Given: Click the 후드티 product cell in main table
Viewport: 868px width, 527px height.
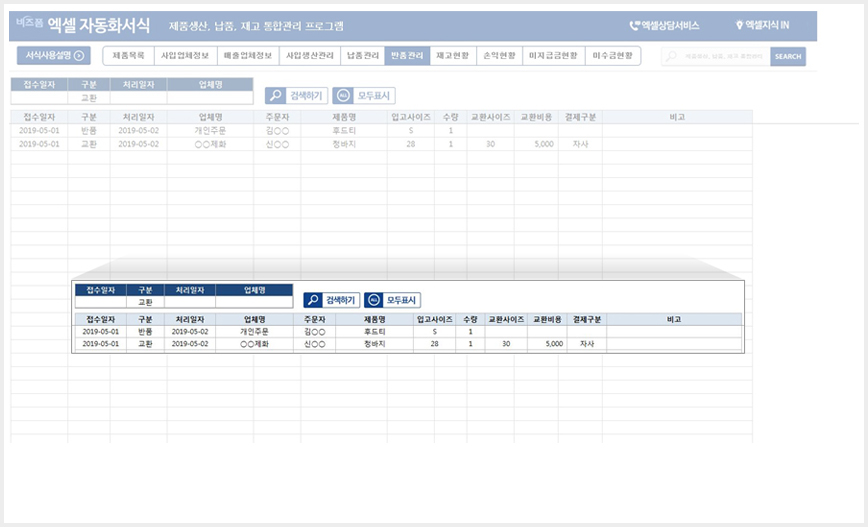Looking at the screenshot, I should pyautogui.click(x=344, y=131).
